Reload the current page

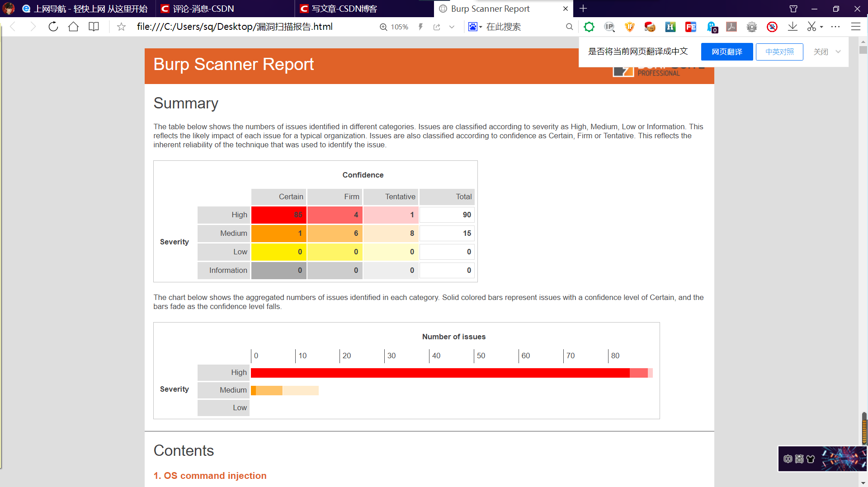point(53,27)
